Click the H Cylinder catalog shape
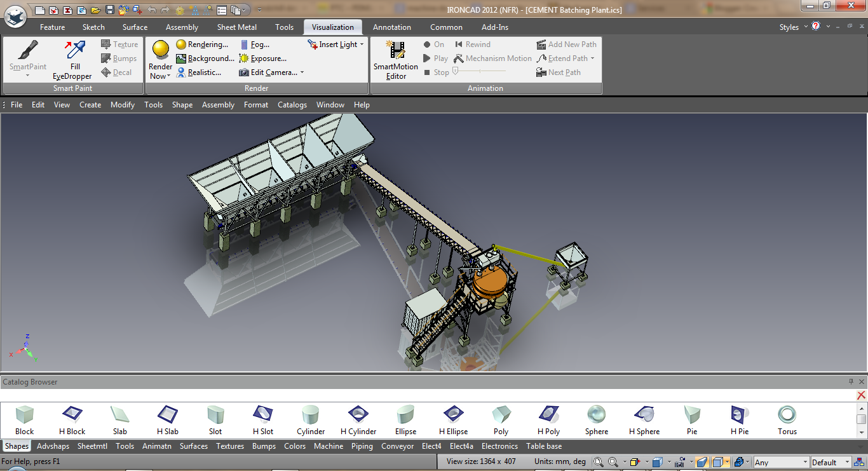The height and width of the screenshot is (471, 868). click(x=358, y=416)
